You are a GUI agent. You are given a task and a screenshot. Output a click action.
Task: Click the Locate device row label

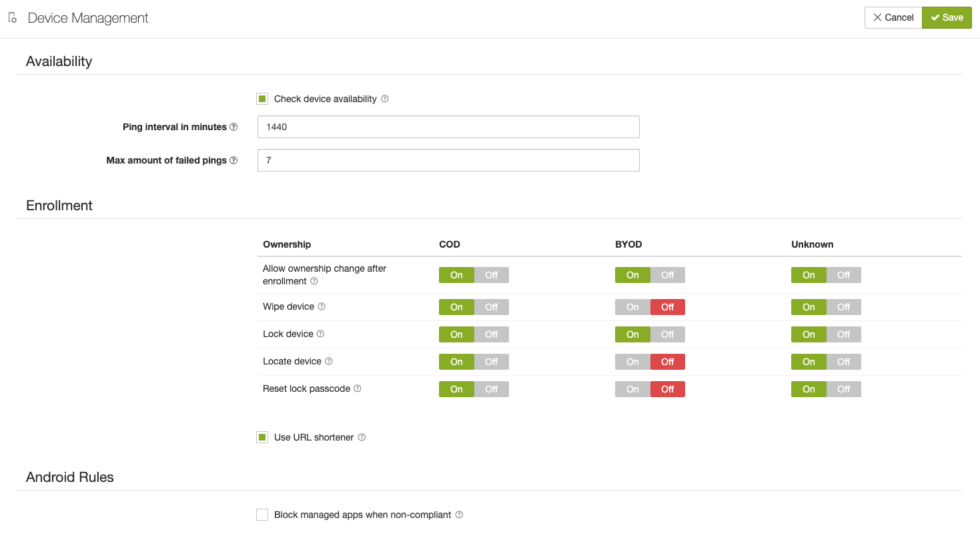point(292,361)
